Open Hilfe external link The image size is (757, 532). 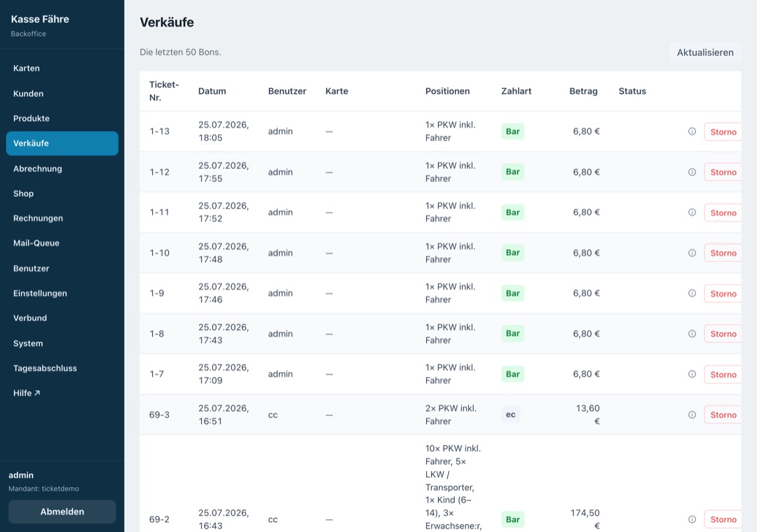[x=62, y=393]
